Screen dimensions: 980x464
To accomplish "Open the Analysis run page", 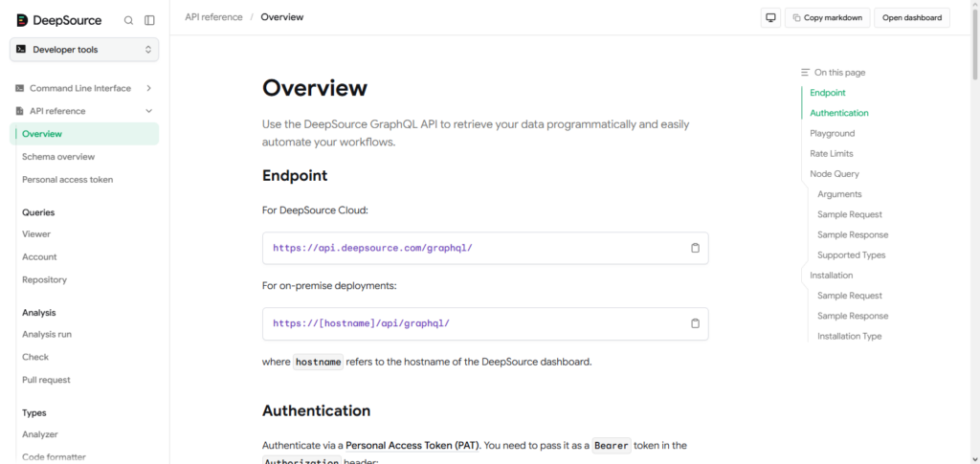I will [47, 334].
